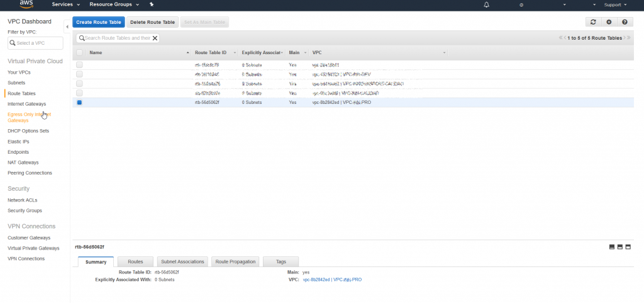Open the Subnet Associations tab
Image resolution: width=644 pixels, height=303 pixels.
[182, 261]
